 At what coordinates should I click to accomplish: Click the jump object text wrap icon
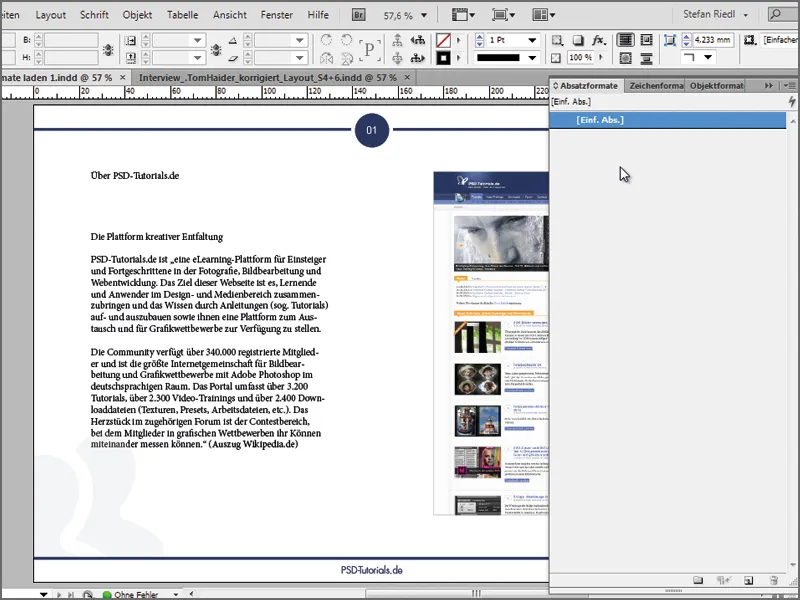[x=646, y=58]
